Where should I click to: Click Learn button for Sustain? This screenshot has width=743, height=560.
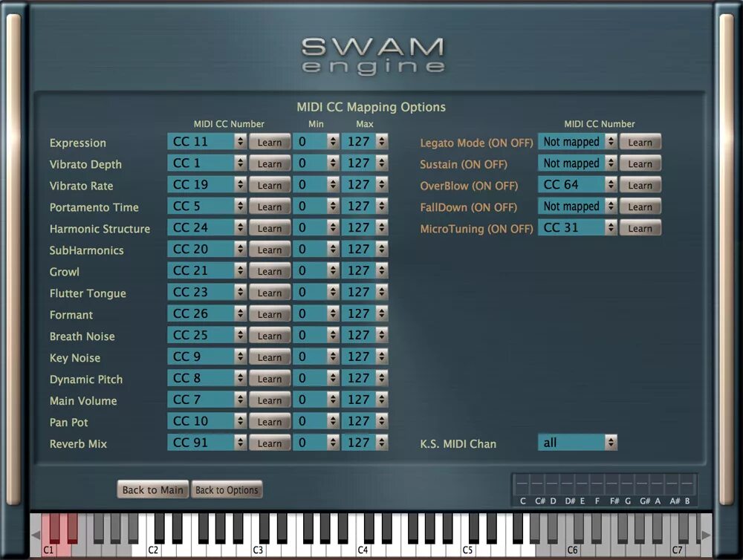(640, 163)
